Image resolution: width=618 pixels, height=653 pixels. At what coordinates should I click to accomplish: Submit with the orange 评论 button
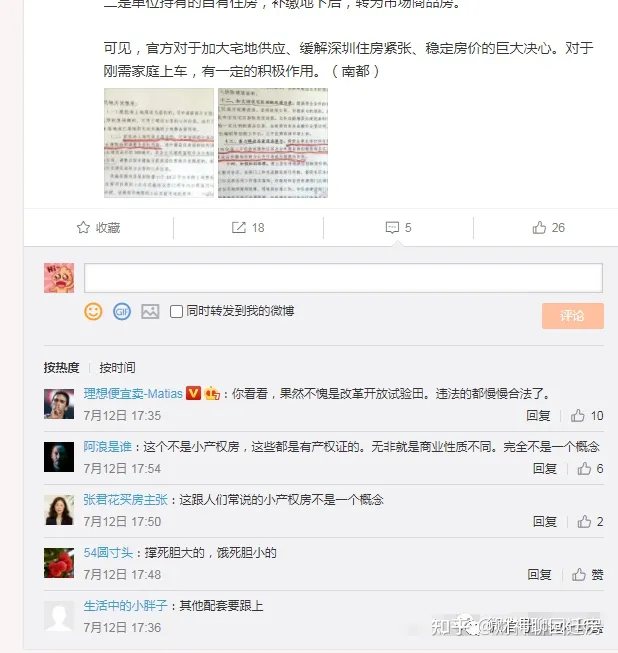573,316
